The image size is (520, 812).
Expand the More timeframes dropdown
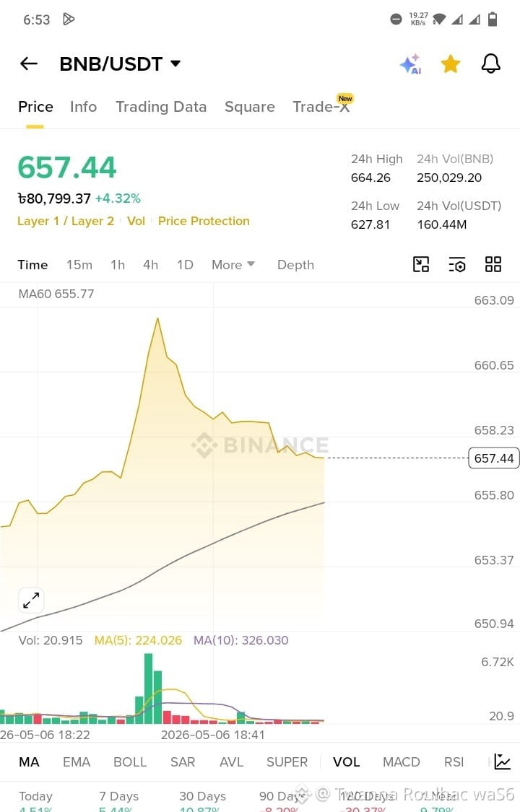(x=233, y=265)
